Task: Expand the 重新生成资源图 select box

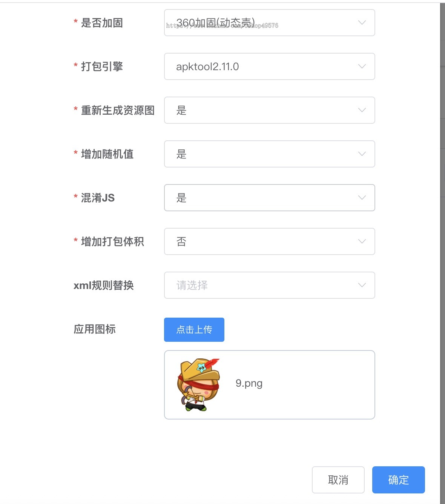Action: 269,110
